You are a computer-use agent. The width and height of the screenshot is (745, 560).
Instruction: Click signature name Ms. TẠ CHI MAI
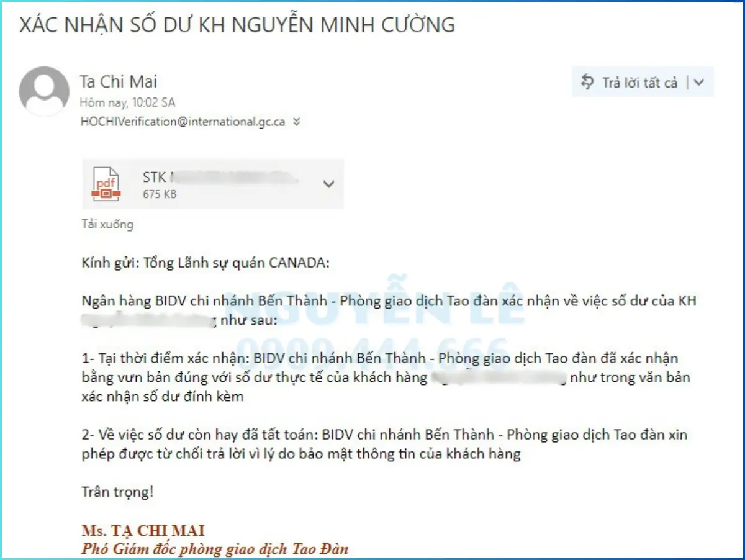click(143, 531)
